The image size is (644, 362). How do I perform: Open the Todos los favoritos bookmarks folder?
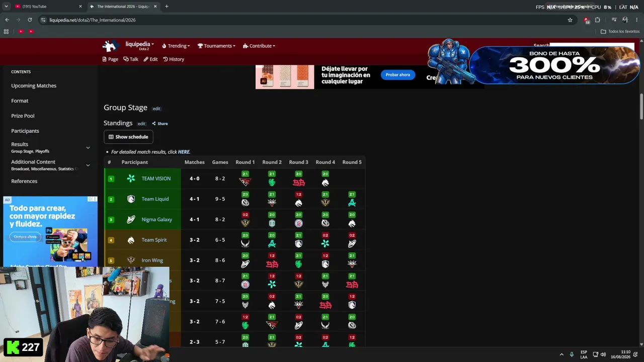[x=620, y=32]
